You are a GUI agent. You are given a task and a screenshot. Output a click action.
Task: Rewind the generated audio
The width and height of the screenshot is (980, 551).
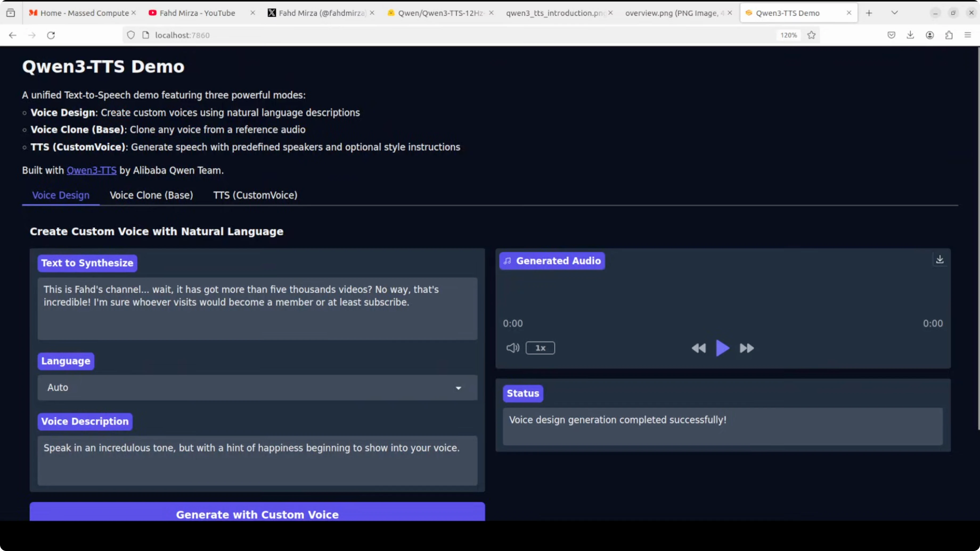point(698,348)
